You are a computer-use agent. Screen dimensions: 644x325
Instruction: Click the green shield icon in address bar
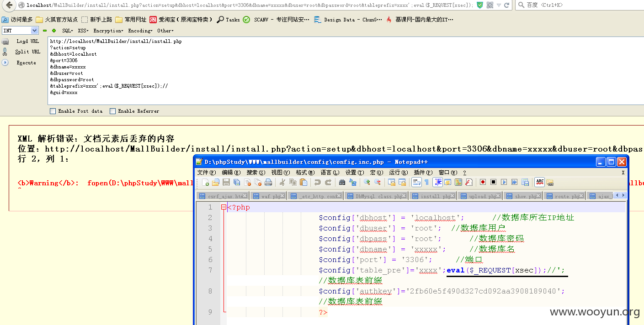pos(479,5)
